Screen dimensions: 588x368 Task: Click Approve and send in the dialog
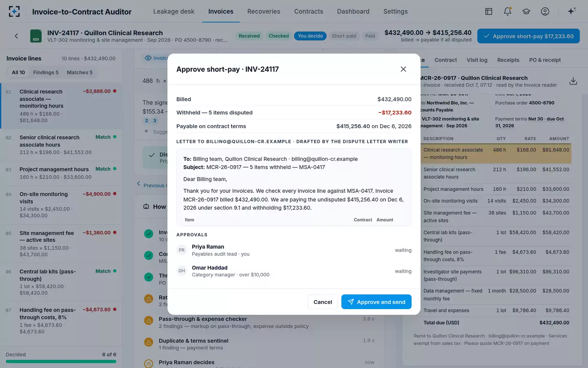coord(376,302)
